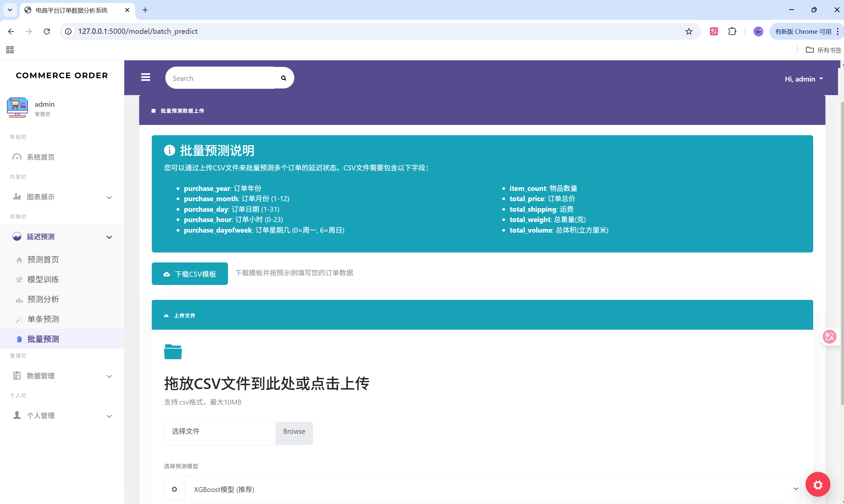Reload the page
This screenshot has height=504, width=844.
click(x=47, y=31)
